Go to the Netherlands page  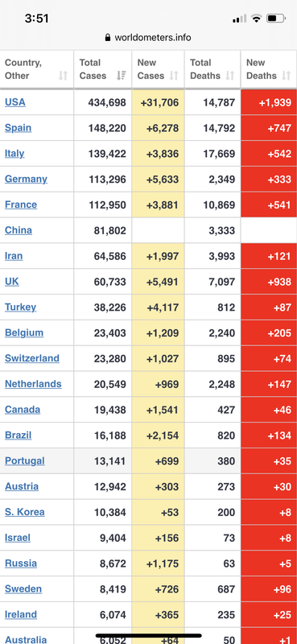coord(33,384)
